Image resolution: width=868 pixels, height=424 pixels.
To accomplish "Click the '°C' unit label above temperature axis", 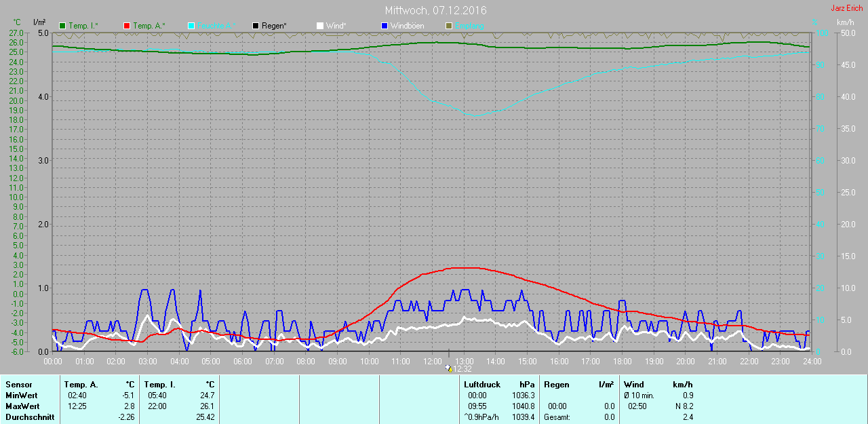I will (x=17, y=22).
